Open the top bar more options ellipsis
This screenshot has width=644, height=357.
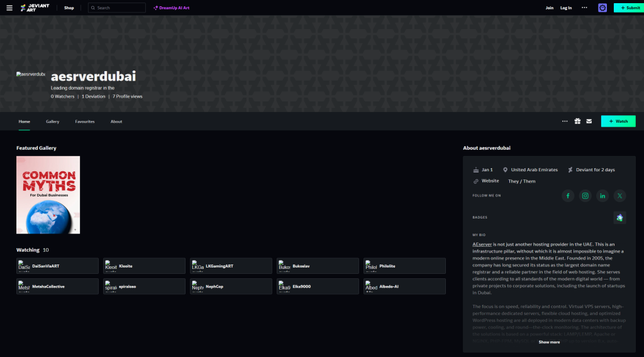pos(584,8)
